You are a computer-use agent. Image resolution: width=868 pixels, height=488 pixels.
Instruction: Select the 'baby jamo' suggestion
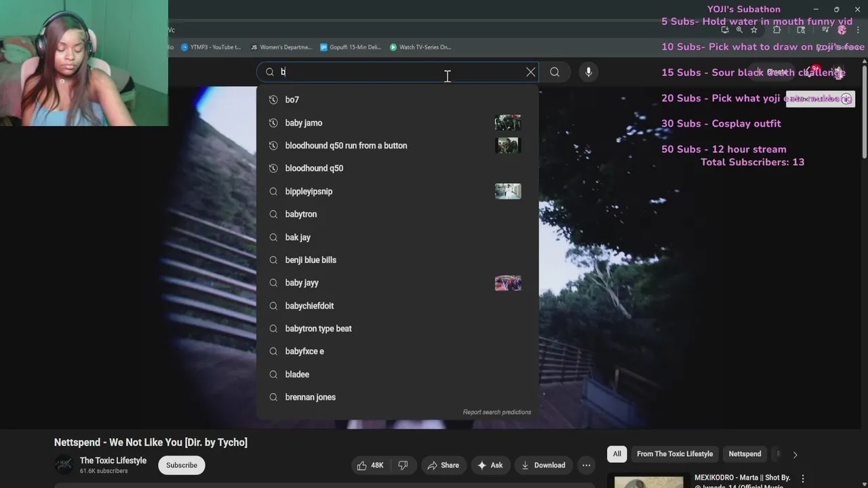[x=397, y=123]
